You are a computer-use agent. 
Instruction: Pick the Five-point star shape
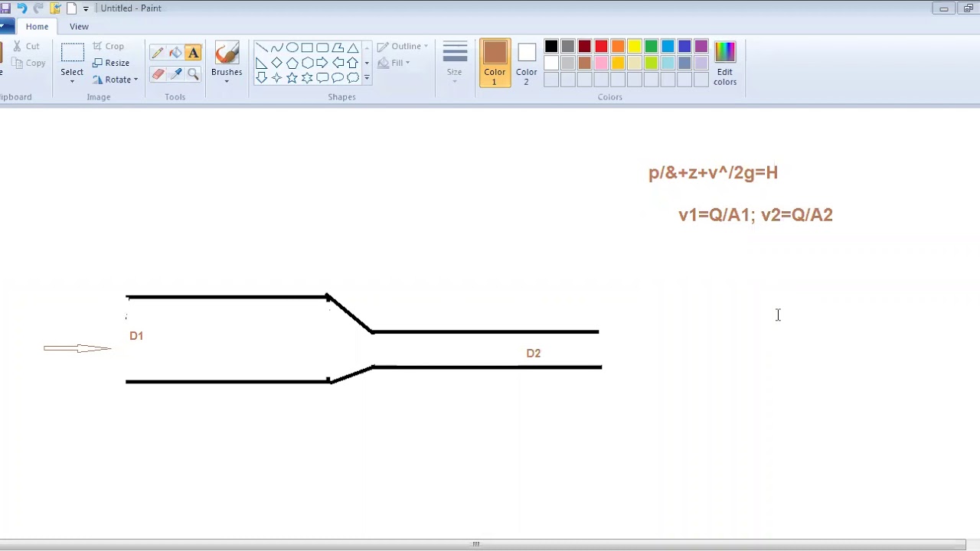(x=292, y=78)
